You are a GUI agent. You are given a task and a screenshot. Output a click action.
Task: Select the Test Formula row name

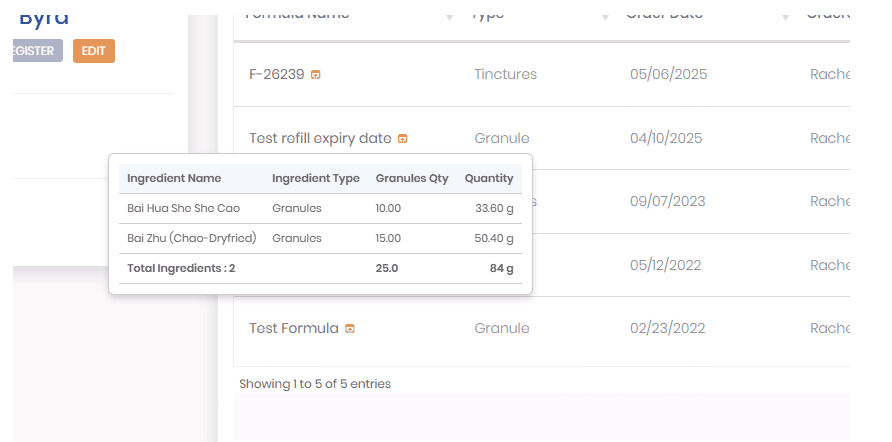click(294, 328)
